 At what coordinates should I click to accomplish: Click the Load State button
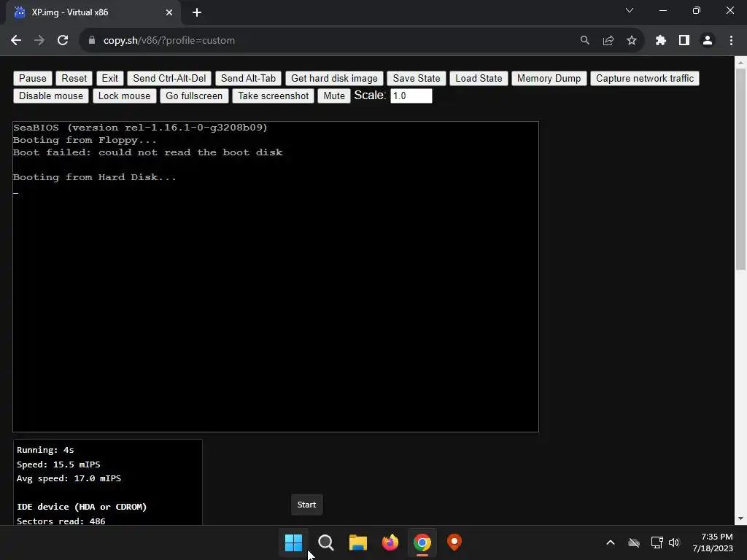point(479,78)
